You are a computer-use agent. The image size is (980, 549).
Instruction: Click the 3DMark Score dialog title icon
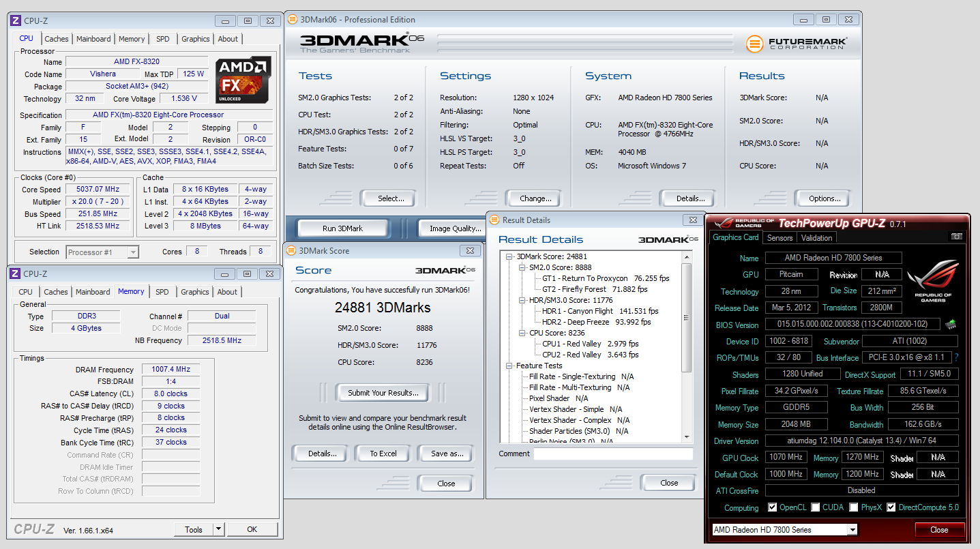[x=291, y=250]
